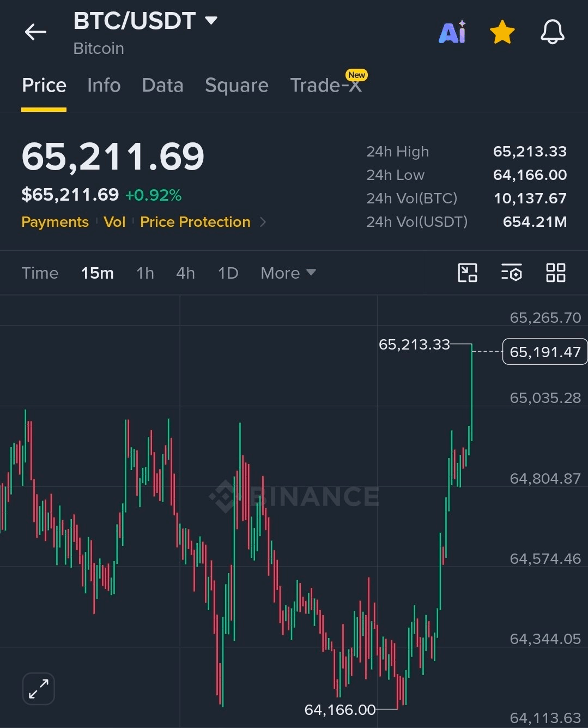Tap the current price label 65,191.47

point(545,352)
